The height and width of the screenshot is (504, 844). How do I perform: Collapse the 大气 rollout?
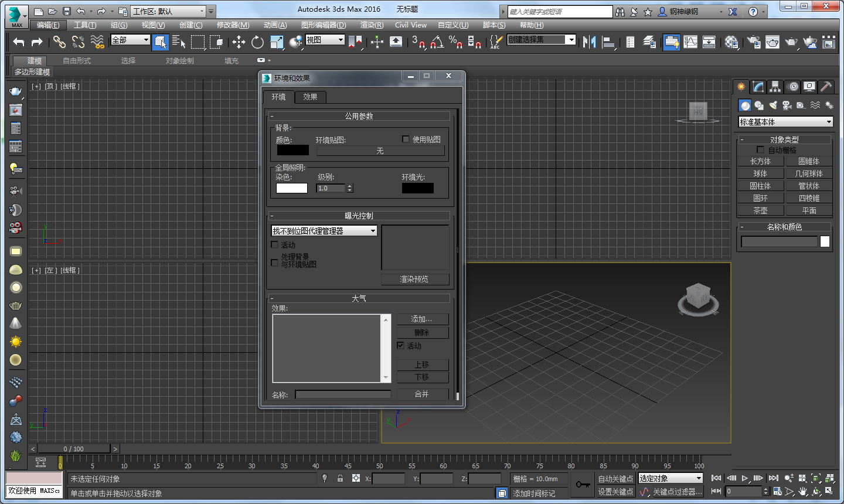pyautogui.click(x=359, y=298)
